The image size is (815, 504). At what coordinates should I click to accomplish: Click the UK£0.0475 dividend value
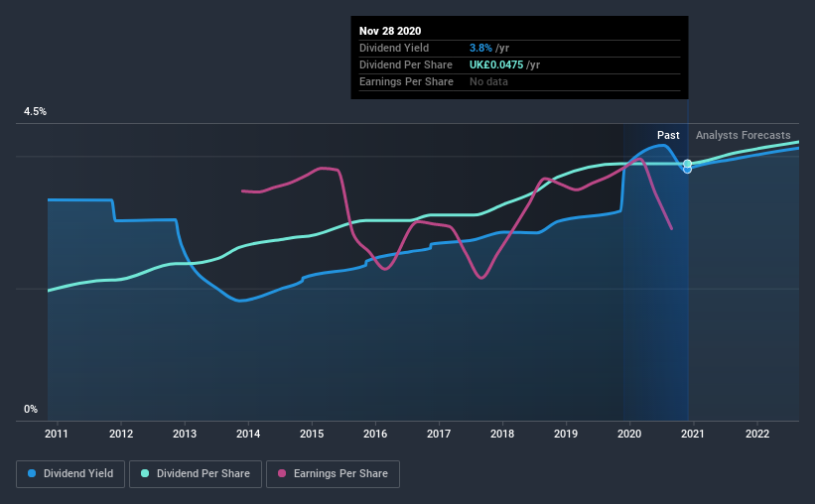coord(496,64)
